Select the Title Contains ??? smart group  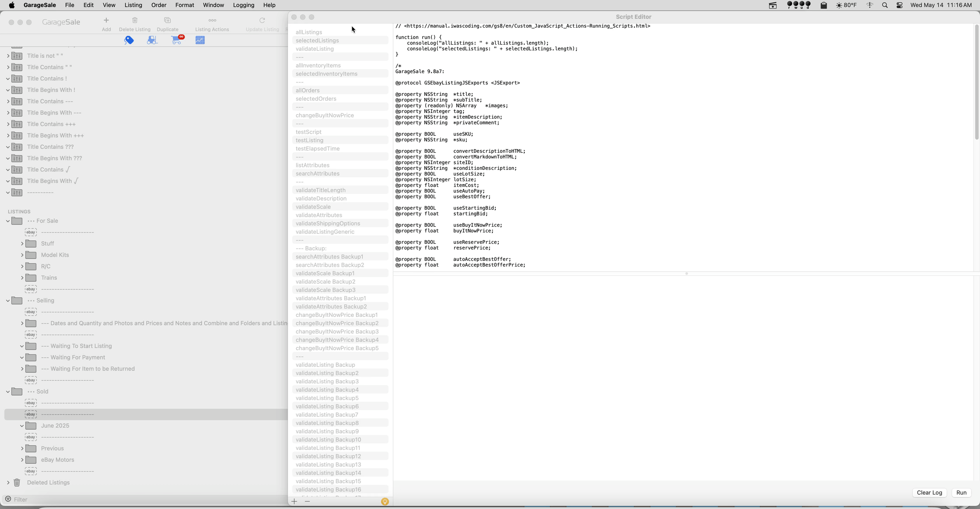145,147
